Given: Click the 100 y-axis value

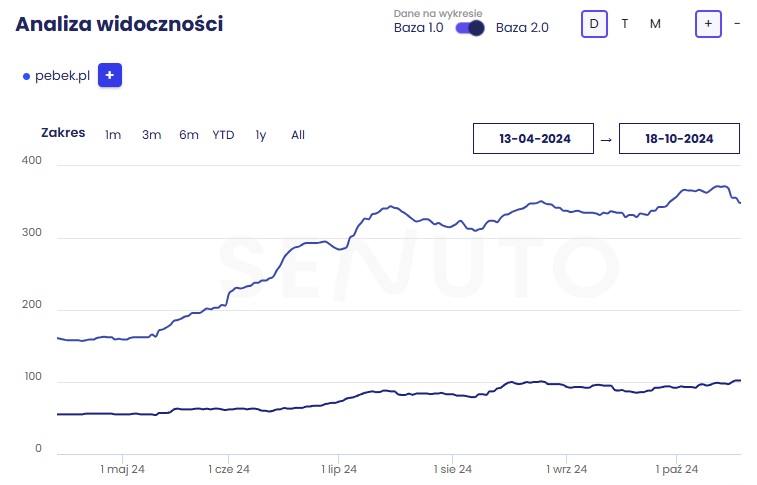Looking at the screenshot, I should click(33, 376).
